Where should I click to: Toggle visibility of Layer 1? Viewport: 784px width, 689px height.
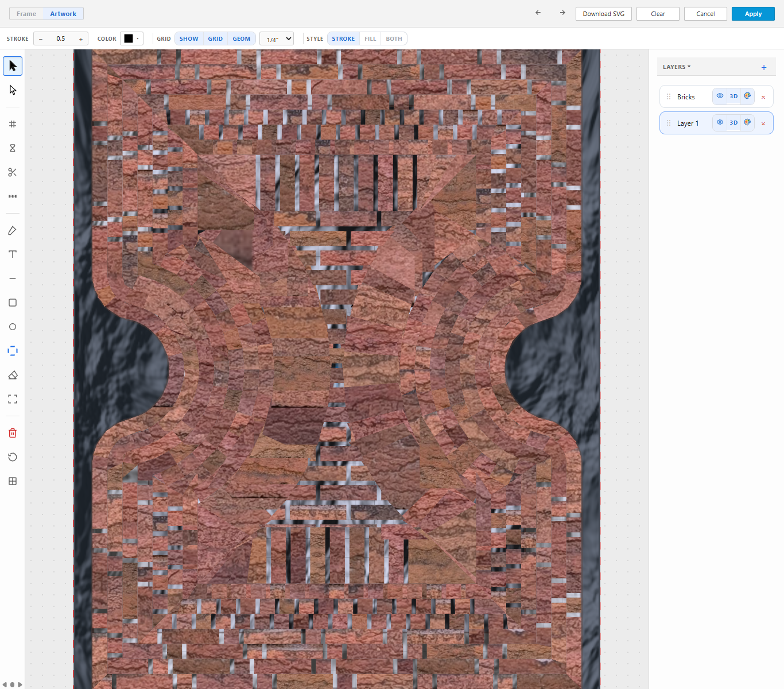tap(720, 122)
